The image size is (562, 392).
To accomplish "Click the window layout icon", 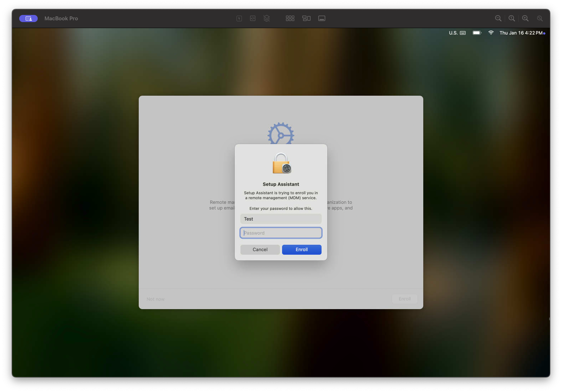I will [306, 18].
